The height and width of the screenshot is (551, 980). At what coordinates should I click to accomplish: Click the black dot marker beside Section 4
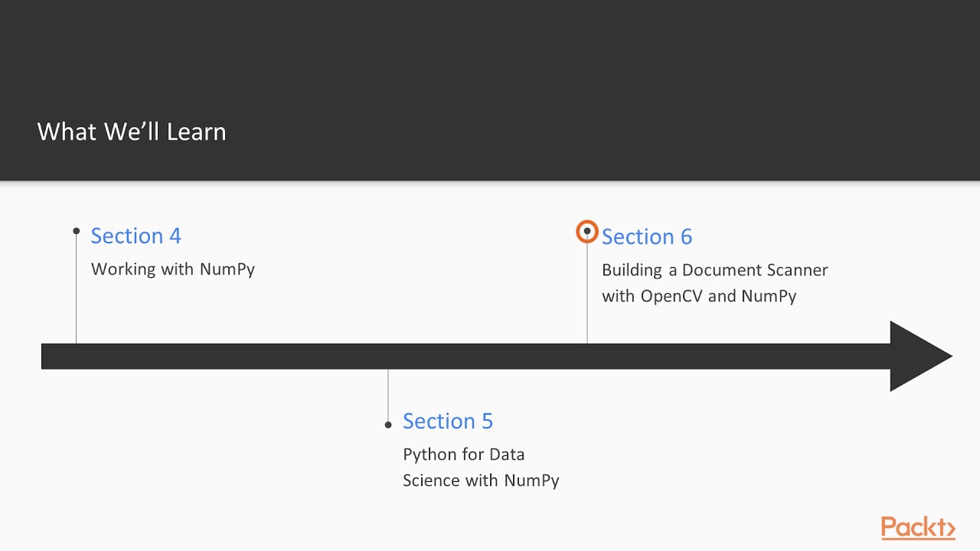pos(77,230)
